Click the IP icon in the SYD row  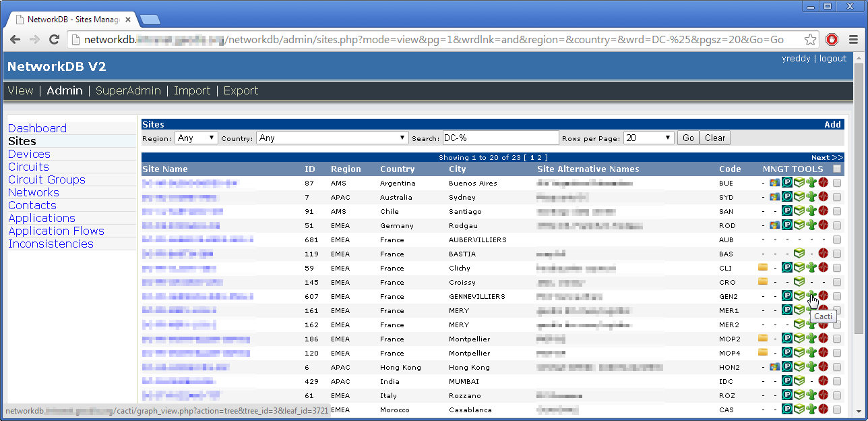786,197
